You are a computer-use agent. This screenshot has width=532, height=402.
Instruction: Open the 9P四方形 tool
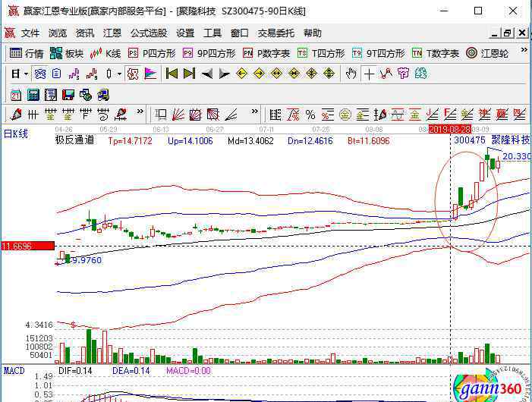(x=209, y=54)
